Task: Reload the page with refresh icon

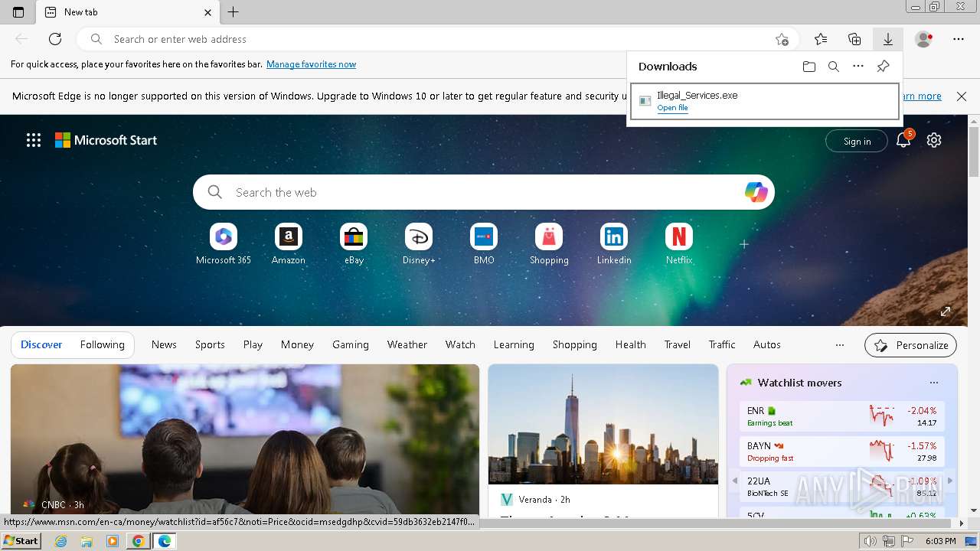Action: pos(55,39)
